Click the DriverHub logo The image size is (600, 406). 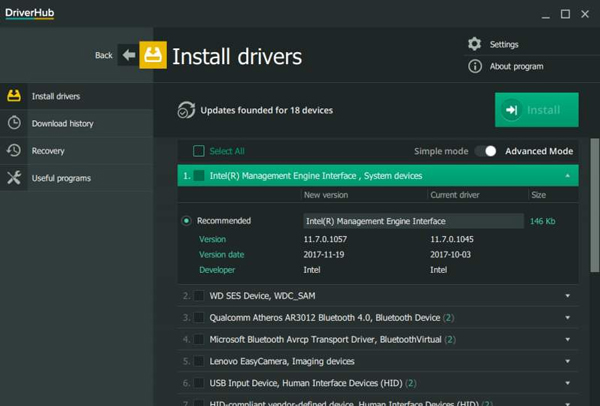(29, 13)
